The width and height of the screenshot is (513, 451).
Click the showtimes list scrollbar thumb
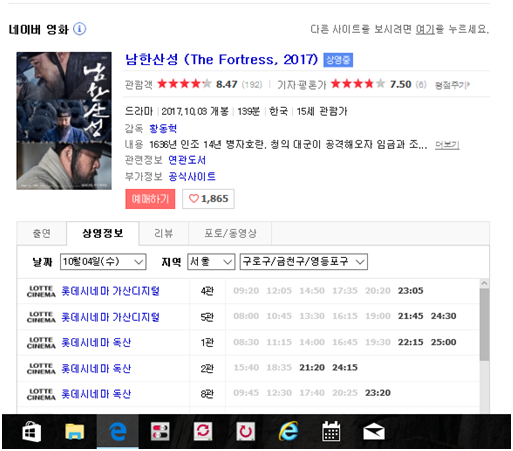(x=484, y=324)
